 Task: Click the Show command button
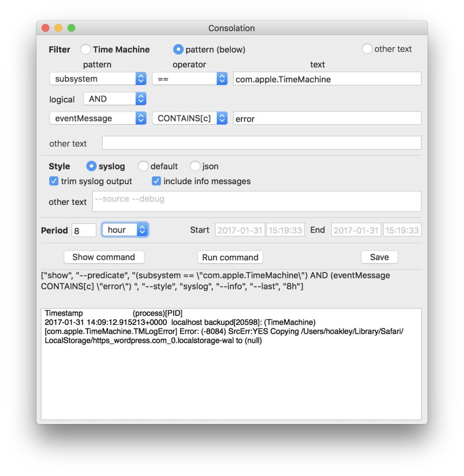point(104,257)
